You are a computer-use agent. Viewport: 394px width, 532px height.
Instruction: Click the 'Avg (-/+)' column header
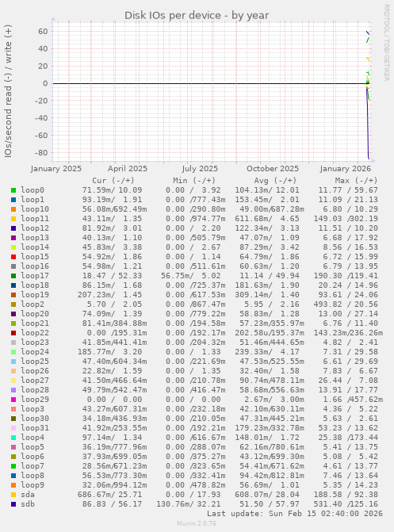275,181
